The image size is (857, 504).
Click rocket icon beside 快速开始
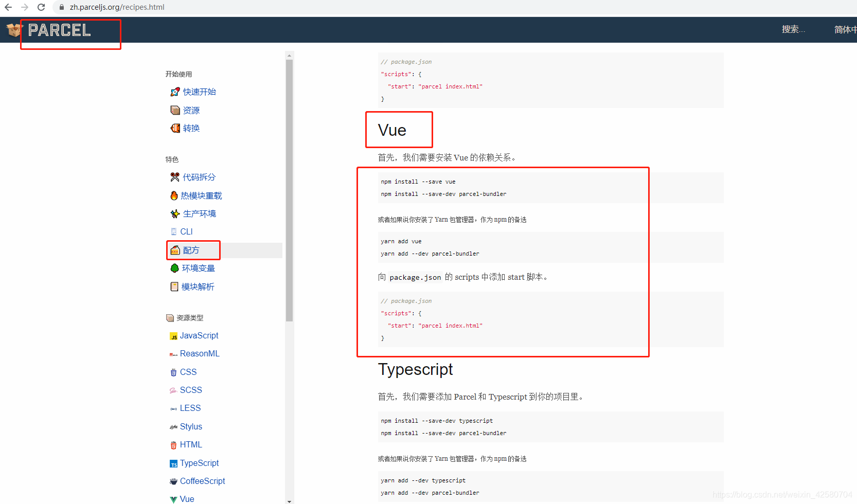coord(175,92)
